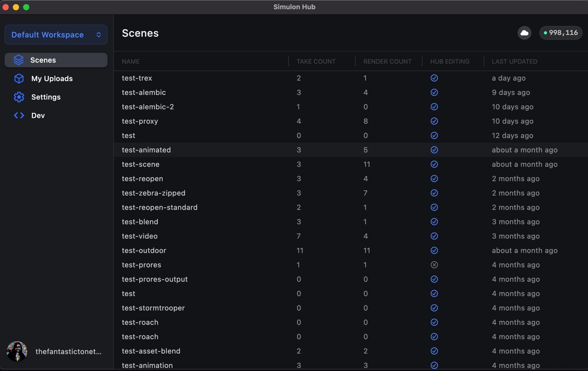Toggle hub editing checkmark for test-trex
The width and height of the screenshot is (588, 371).
click(434, 78)
